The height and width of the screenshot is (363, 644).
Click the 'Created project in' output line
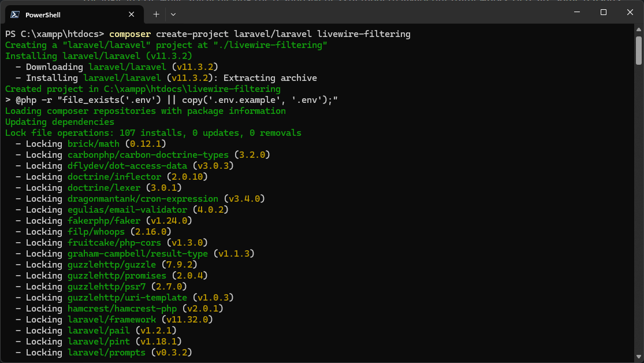click(x=143, y=89)
